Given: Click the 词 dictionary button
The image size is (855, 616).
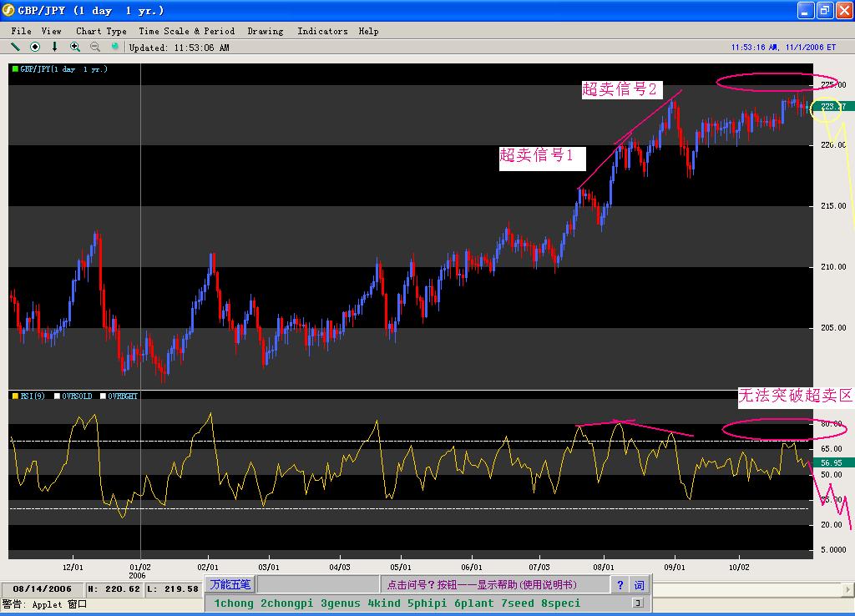Looking at the screenshot, I should tap(639, 585).
